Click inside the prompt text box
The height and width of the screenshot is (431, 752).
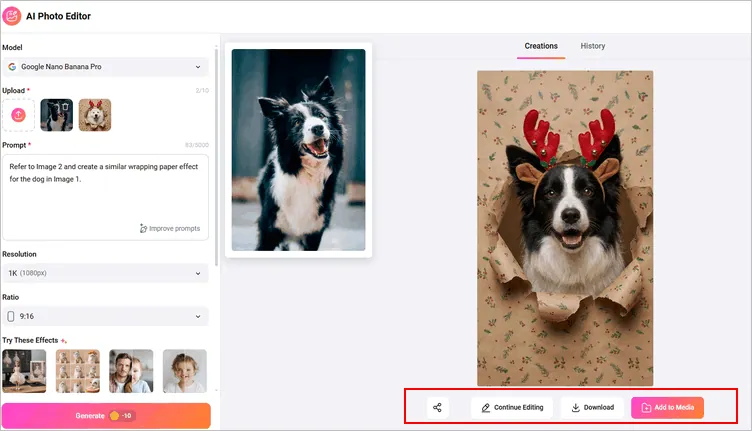[x=105, y=190]
